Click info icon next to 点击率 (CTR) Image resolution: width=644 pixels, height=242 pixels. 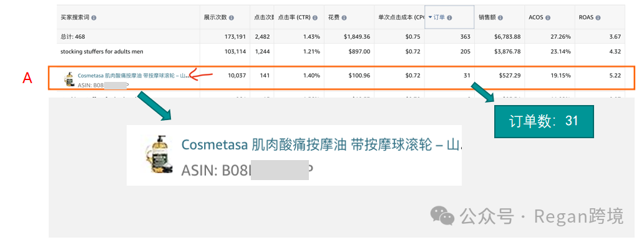315,18
